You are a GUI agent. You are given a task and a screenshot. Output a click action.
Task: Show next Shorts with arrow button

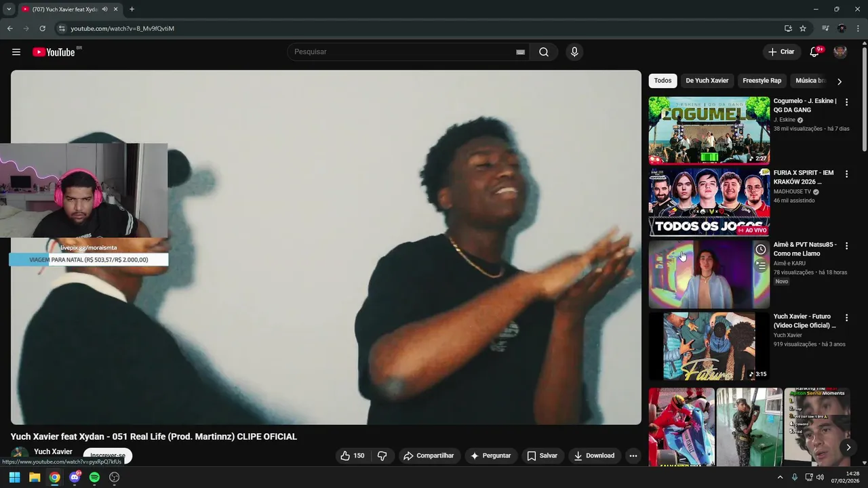point(848,447)
